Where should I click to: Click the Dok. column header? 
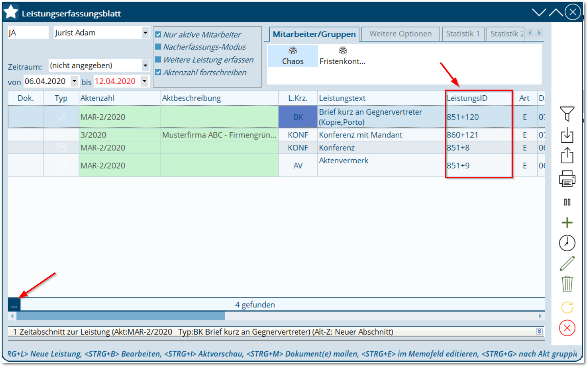(25, 98)
